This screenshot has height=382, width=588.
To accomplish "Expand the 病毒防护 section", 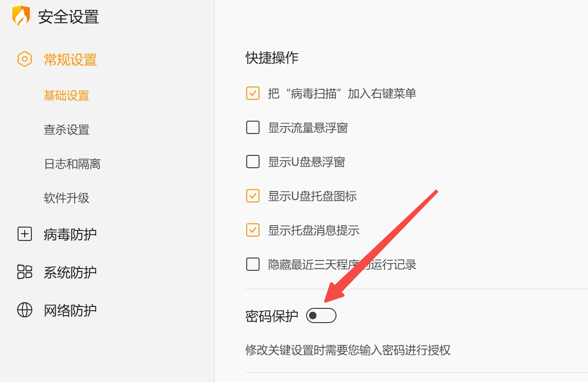I will [x=70, y=234].
